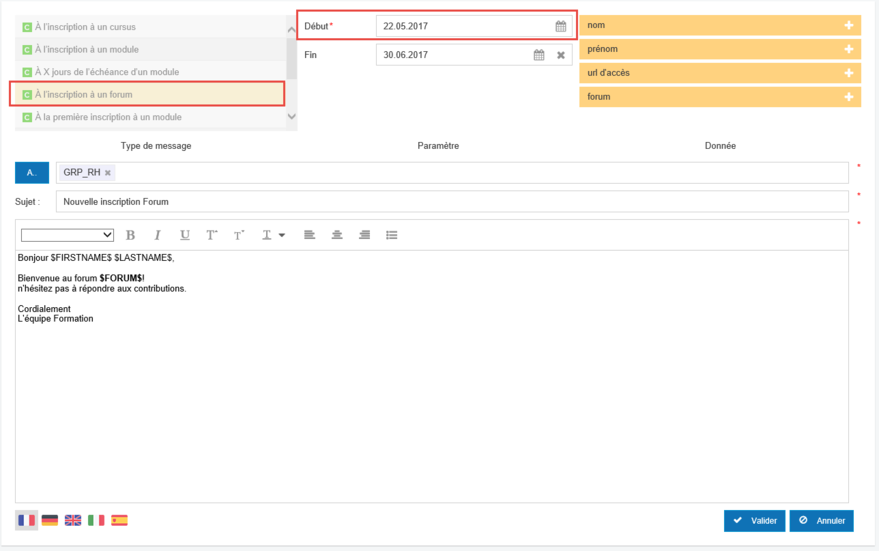Select the Spanish flag language
The image size is (879, 551).
(x=119, y=520)
